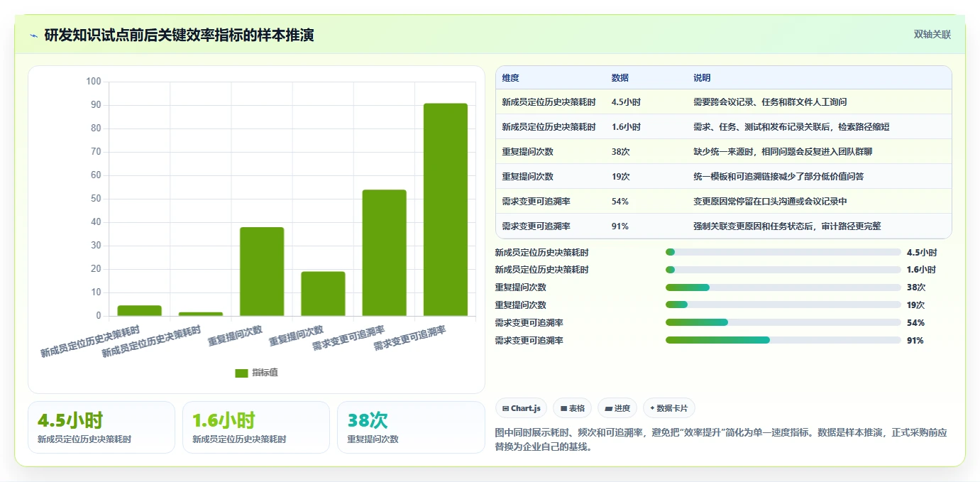This screenshot has width=980, height=482.
Task: Click the progress bar labeled 1.6小时
Action: [x=783, y=270]
